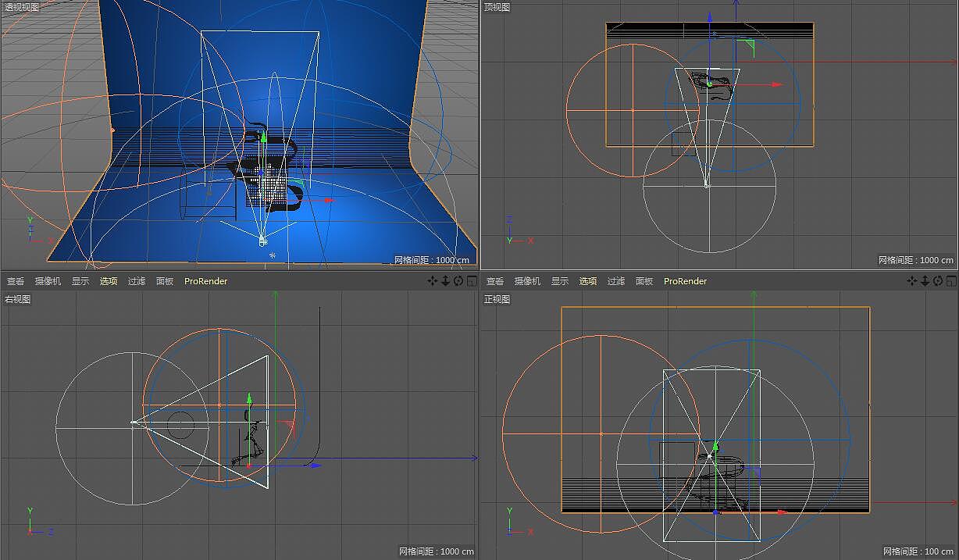Viewport: 959px width, 560px height.
Task: Click grid spacing text in top view
Action: 915,260
